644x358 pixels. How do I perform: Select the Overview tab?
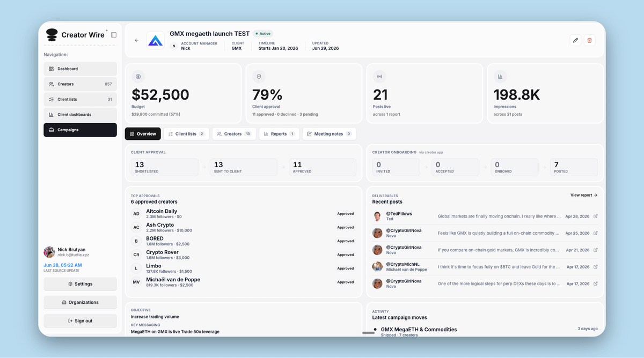(x=143, y=134)
